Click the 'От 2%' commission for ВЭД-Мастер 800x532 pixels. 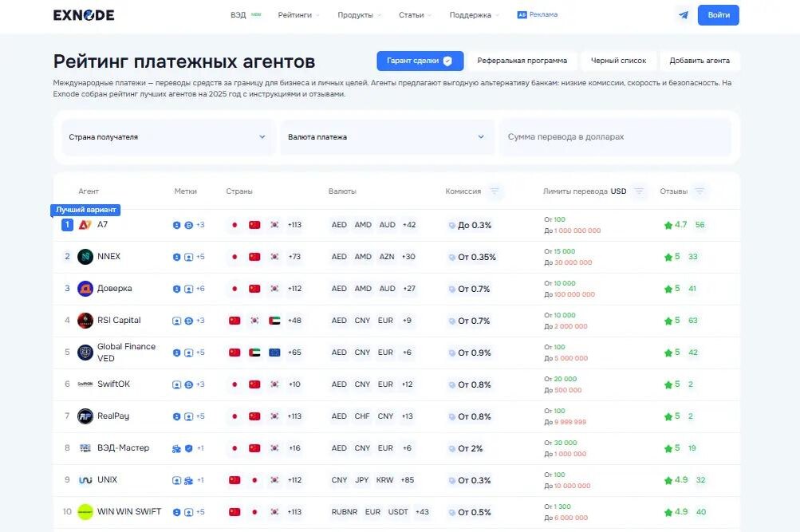pyautogui.click(x=470, y=448)
